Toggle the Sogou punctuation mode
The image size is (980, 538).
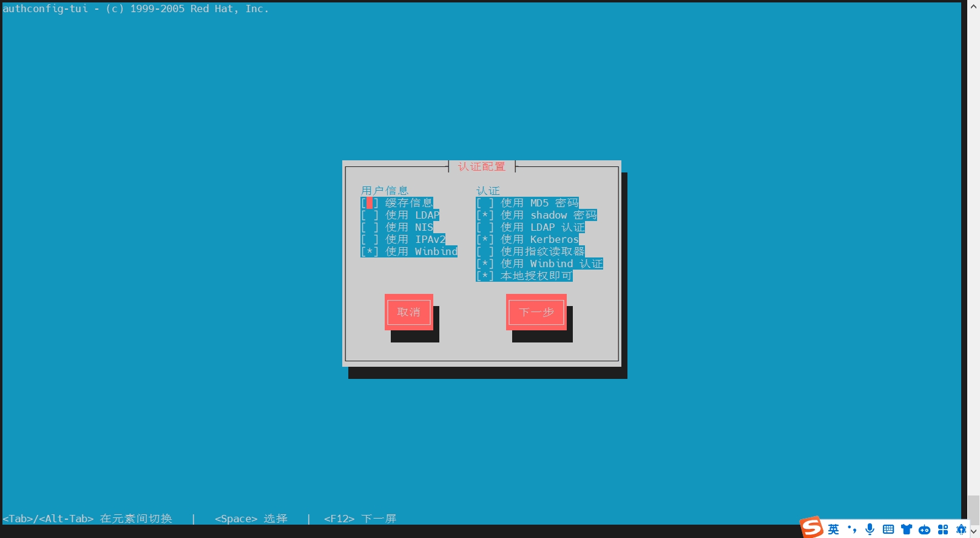pyautogui.click(x=852, y=529)
